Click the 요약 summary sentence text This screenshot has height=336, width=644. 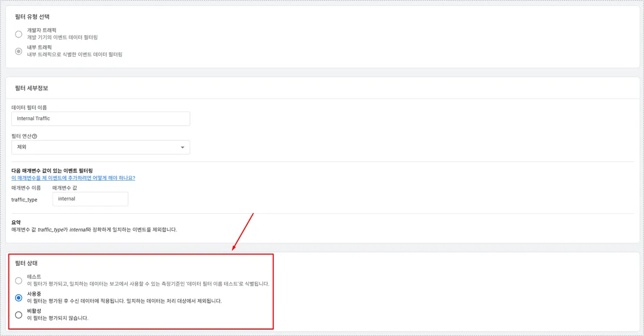94,229
